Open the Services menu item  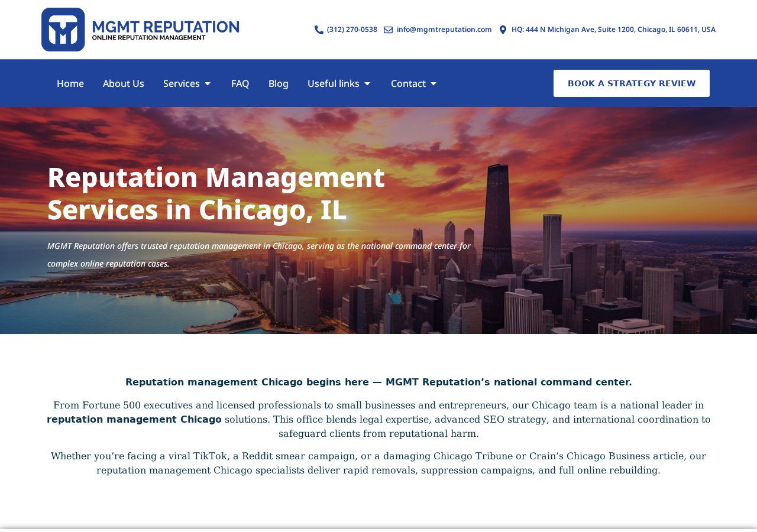(182, 83)
